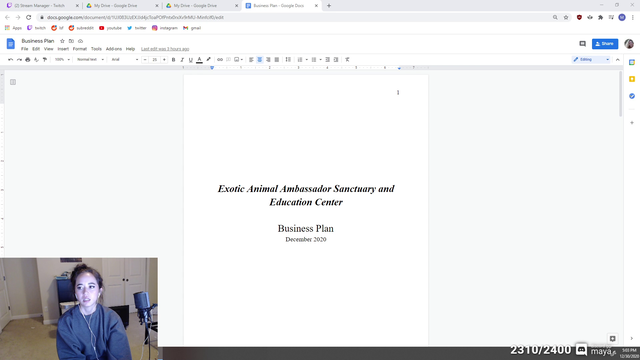Image resolution: width=640 pixels, height=360 pixels.
Task: Click the highlight color pen icon
Action: [x=209, y=60]
